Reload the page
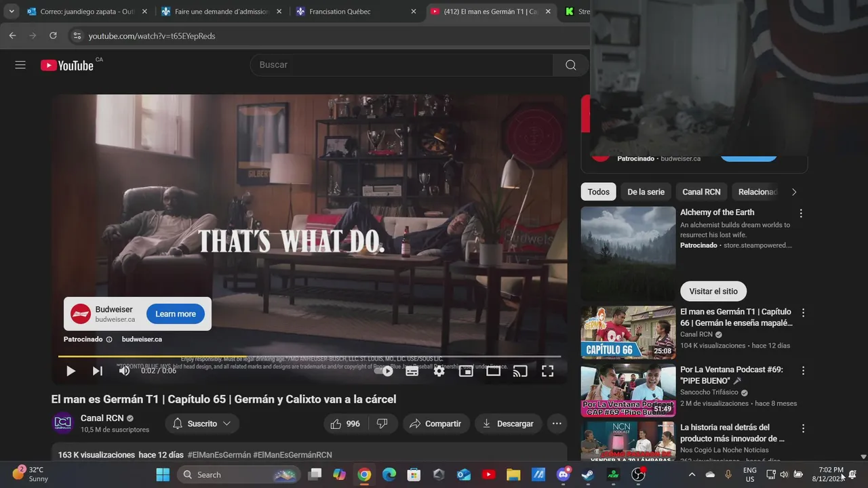 [x=53, y=35]
